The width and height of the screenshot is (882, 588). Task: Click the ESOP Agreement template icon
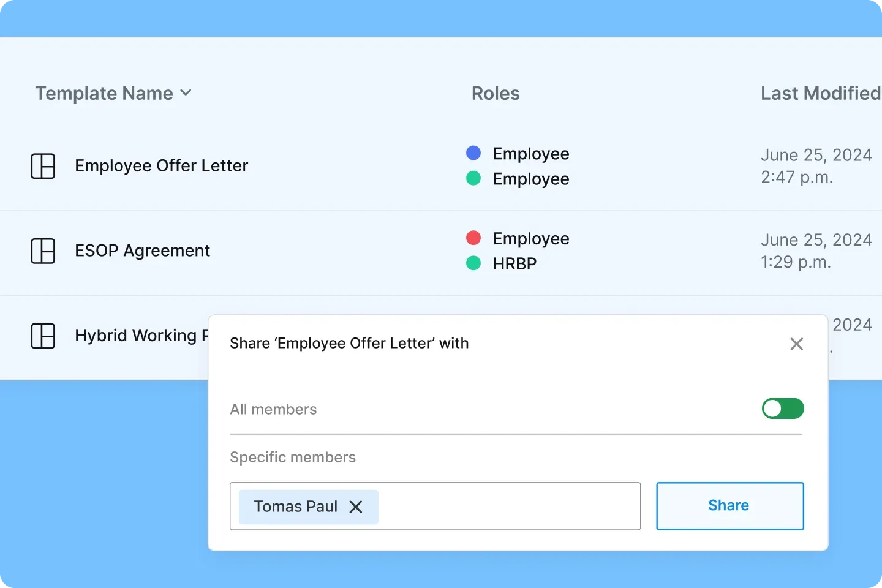pos(43,251)
